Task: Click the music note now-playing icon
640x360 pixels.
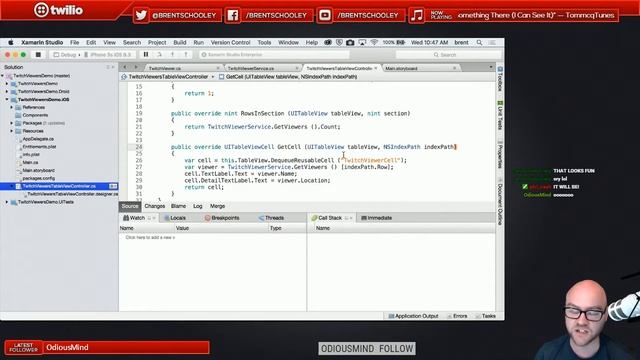Action: point(417,16)
